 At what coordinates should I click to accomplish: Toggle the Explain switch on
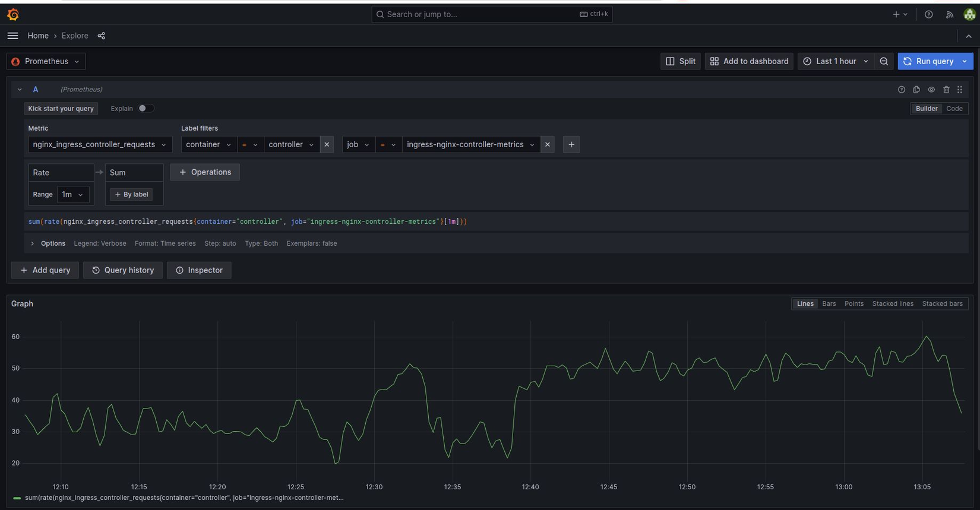click(x=146, y=109)
